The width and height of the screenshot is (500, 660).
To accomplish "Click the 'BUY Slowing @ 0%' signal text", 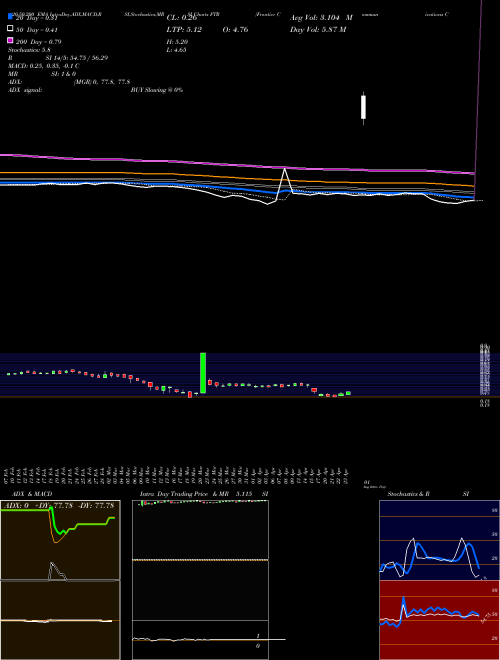I will tap(157, 90).
